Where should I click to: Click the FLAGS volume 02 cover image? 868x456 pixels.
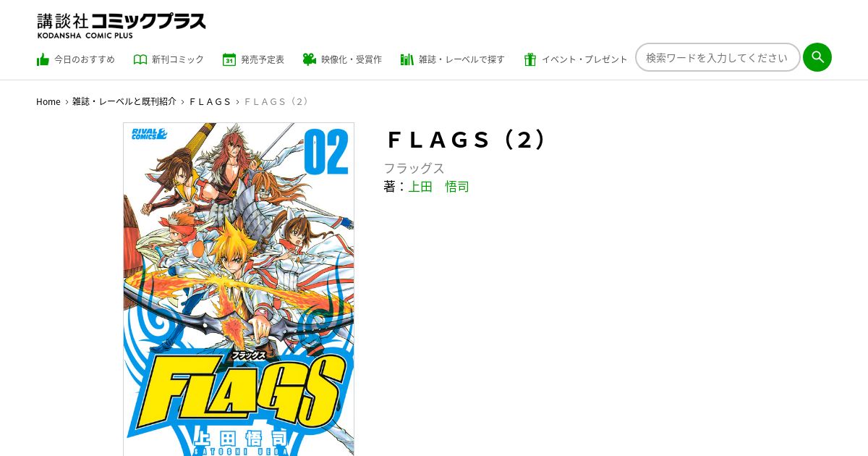click(239, 289)
